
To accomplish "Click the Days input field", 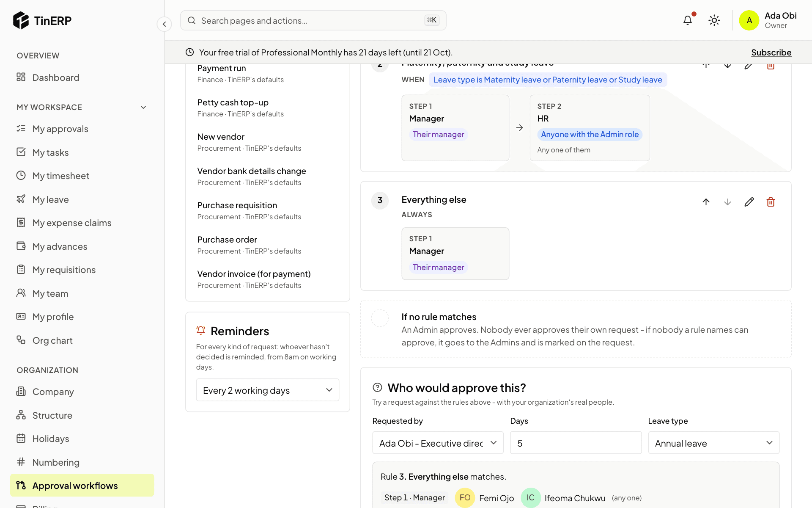I will (576, 443).
